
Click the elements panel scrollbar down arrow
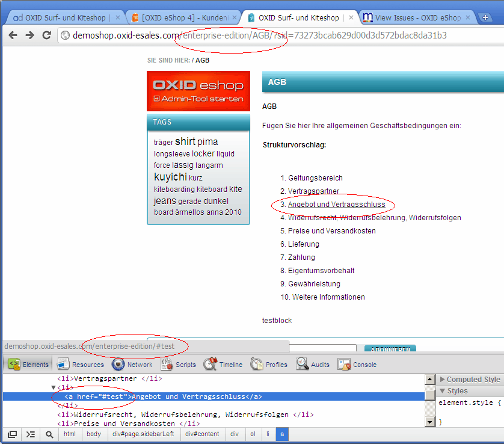[430, 422]
